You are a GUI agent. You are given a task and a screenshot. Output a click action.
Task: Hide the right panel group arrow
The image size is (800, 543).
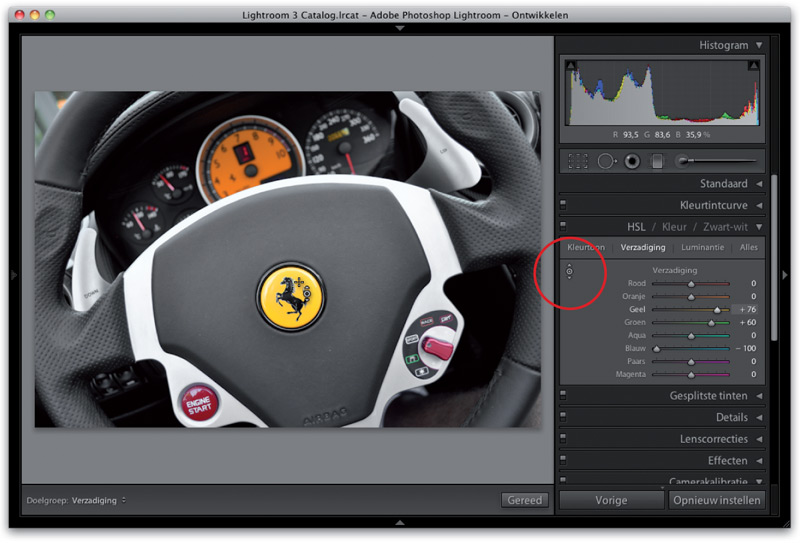pyautogui.click(x=785, y=275)
